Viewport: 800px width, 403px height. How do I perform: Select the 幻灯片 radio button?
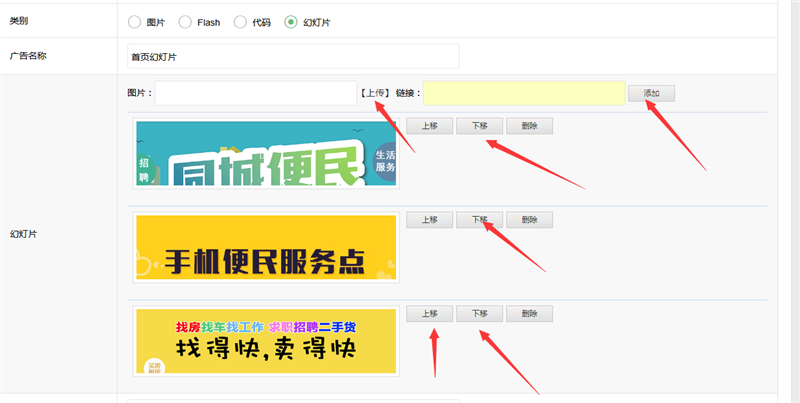click(291, 22)
